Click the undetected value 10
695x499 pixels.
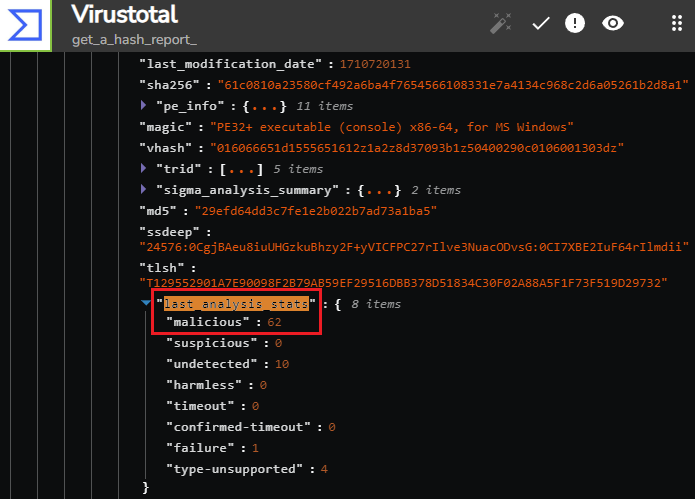point(282,364)
